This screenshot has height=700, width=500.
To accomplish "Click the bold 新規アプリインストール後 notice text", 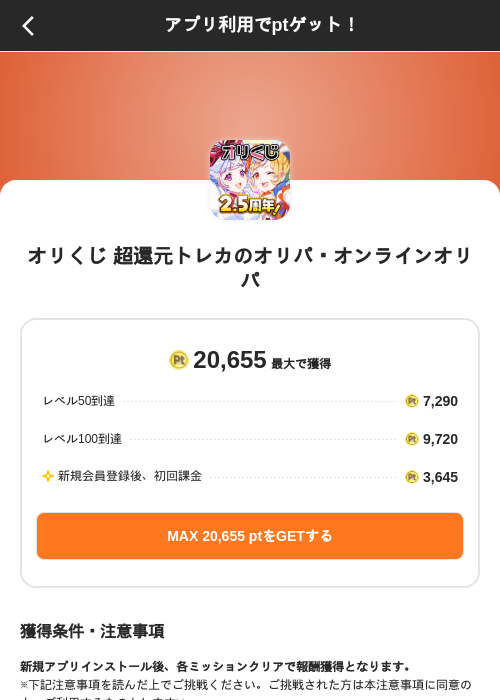I will [215, 667].
